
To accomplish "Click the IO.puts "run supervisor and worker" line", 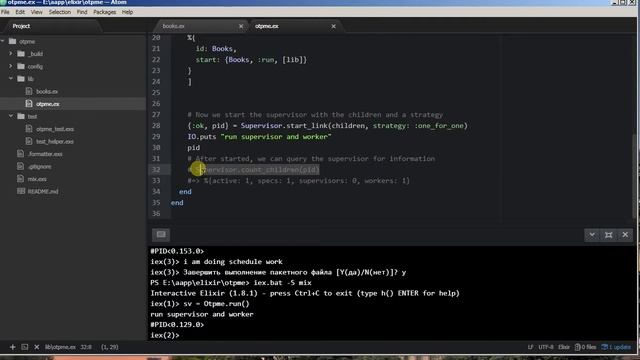I will click(x=259, y=137).
